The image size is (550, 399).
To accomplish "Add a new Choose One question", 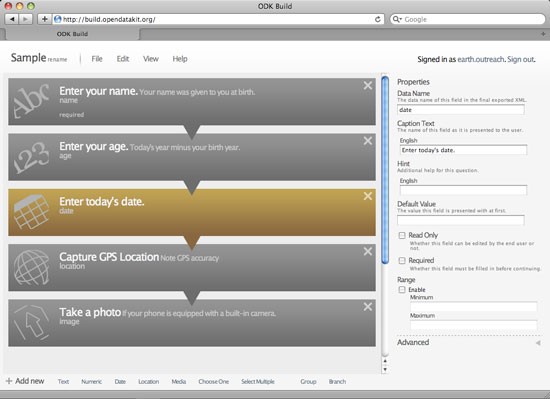I will pos(213,381).
